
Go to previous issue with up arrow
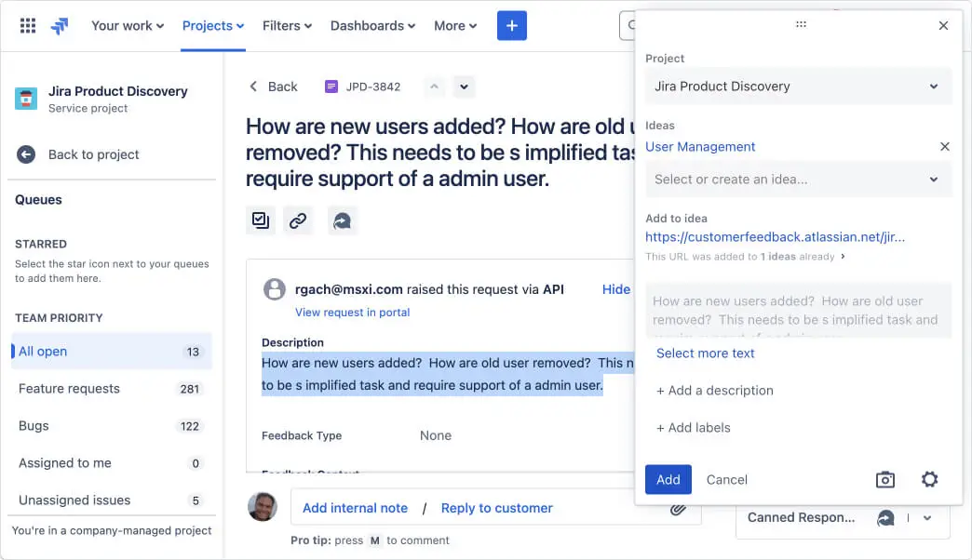434,87
